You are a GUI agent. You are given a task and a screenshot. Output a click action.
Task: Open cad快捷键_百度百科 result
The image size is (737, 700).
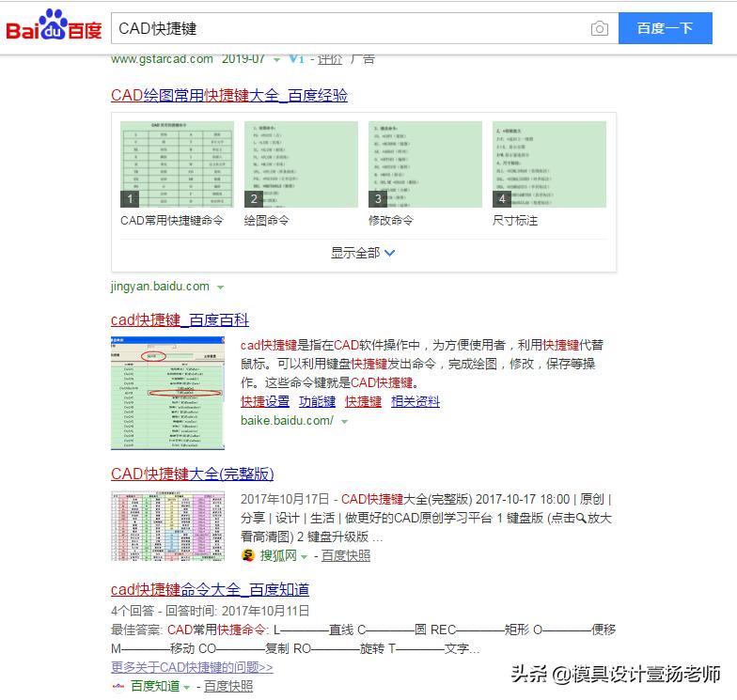coord(180,320)
